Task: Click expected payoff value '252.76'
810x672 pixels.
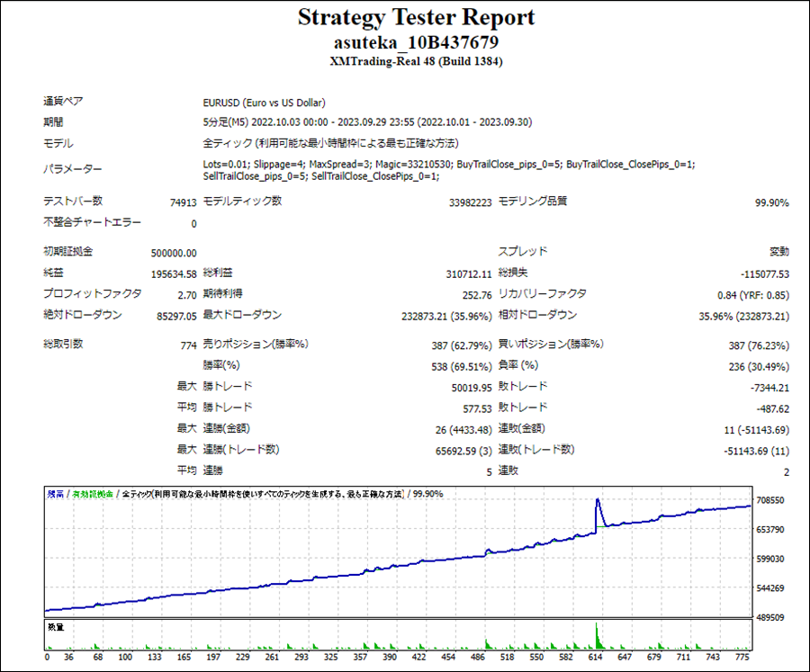Action: pyautogui.click(x=477, y=295)
